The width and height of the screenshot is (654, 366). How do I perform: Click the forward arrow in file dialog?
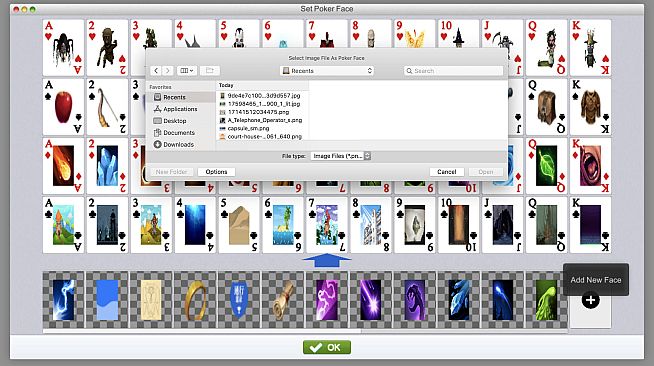click(167, 71)
